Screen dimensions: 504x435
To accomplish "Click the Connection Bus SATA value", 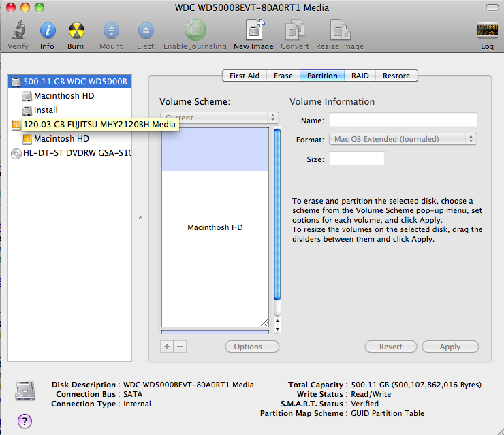I will click(133, 394).
